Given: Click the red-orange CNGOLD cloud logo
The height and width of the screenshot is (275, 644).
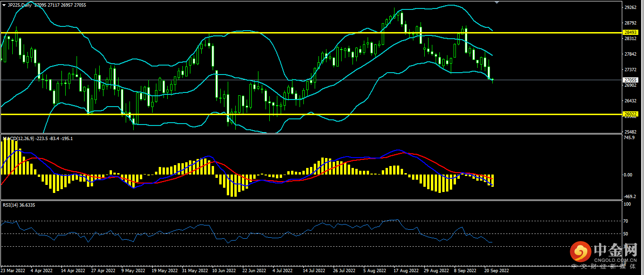Looking at the screenshot, I should 581,252.
